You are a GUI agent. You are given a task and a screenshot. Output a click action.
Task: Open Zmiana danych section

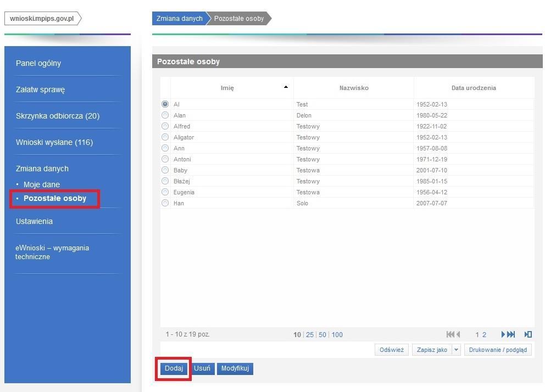[42, 169]
